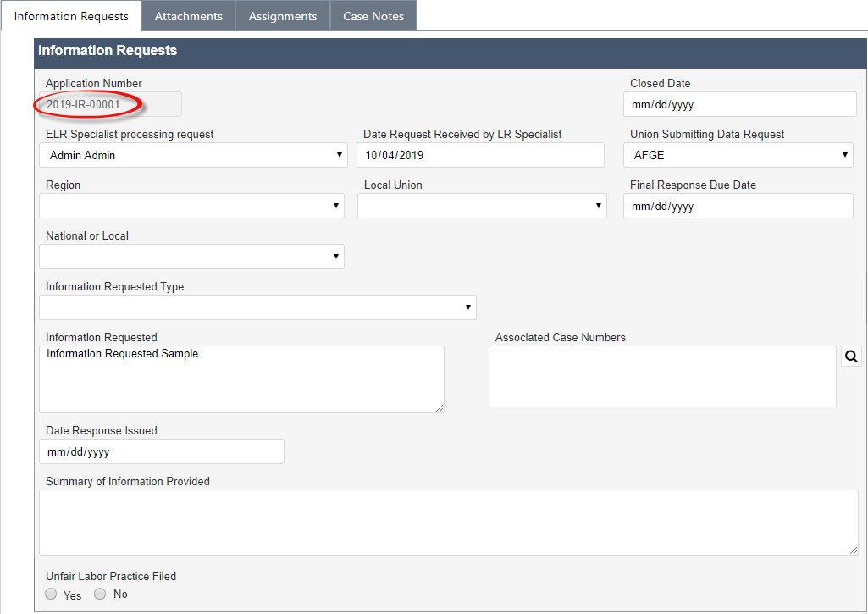
Task: Click the Information Requests section header
Action: point(451,53)
